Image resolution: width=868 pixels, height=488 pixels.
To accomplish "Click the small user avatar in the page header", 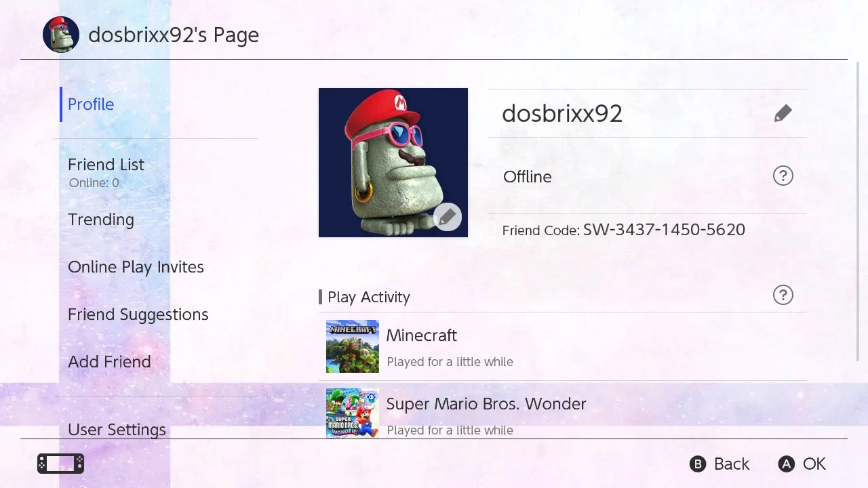I will click(61, 35).
